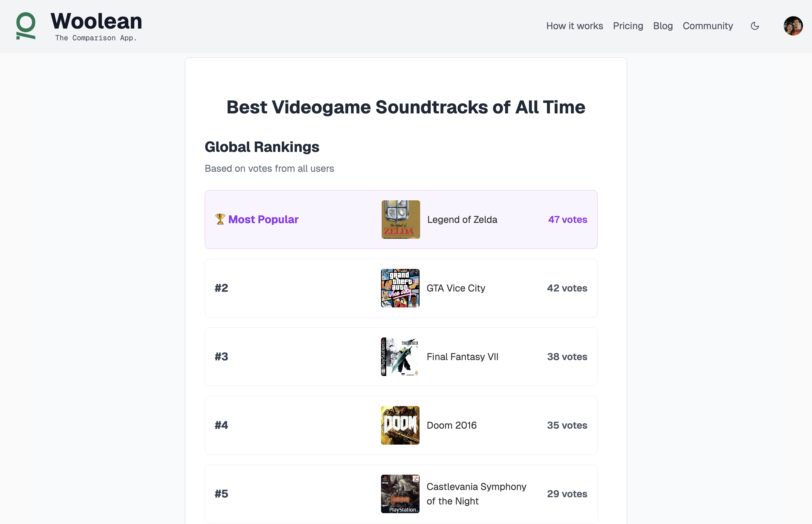Click Best Videogame Soundtracks of All Time heading
Viewport: 812px width, 524px height.
[406, 107]
